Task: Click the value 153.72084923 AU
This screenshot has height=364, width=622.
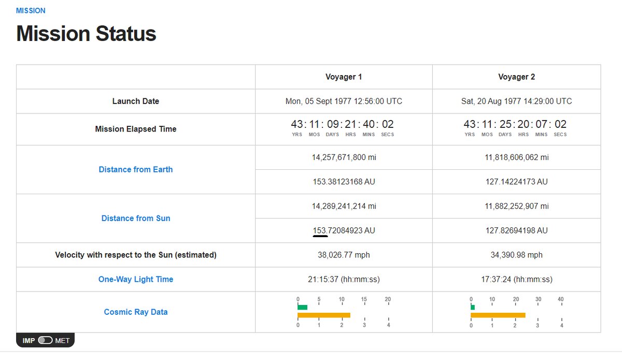Action: tap(344, 230)
